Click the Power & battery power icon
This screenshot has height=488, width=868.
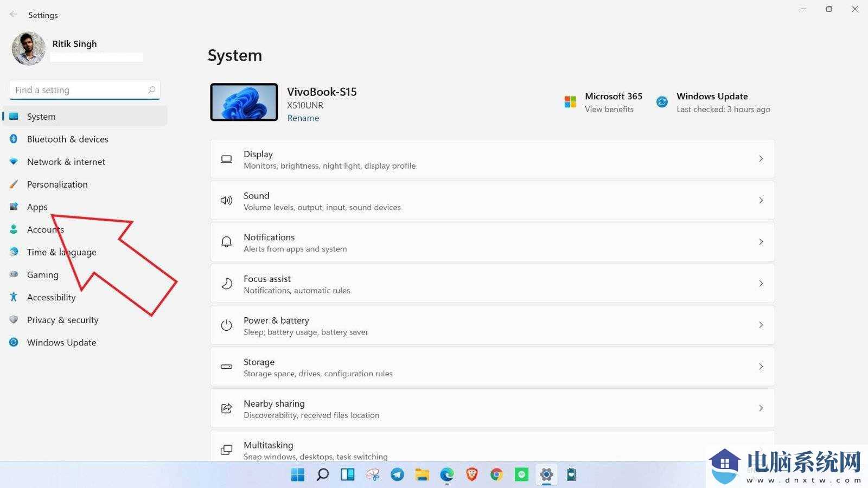pos(227,325)
